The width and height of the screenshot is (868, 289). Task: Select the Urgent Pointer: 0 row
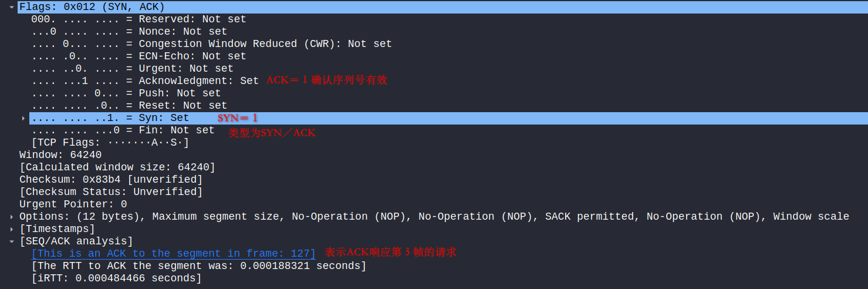point(73,204)
